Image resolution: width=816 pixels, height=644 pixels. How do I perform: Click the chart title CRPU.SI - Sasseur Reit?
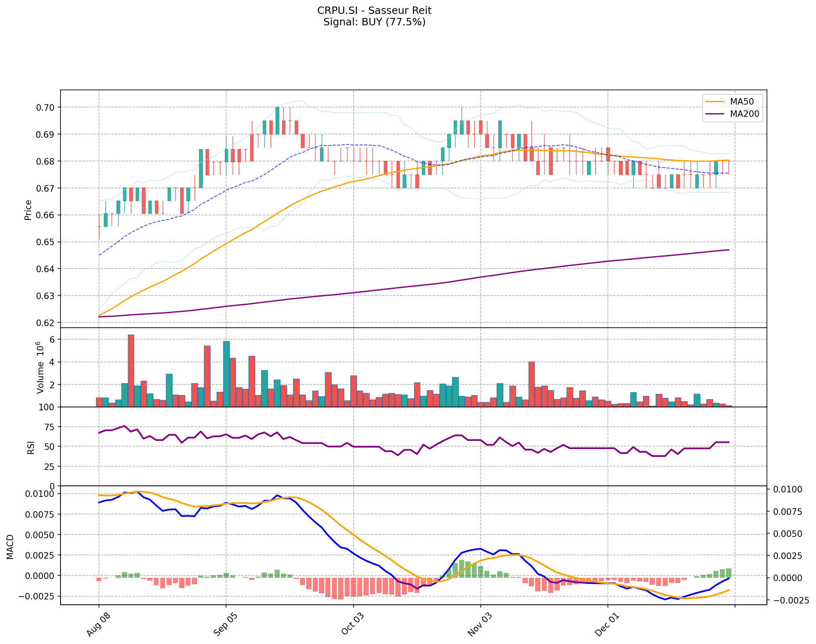click(x=374, y=10)
